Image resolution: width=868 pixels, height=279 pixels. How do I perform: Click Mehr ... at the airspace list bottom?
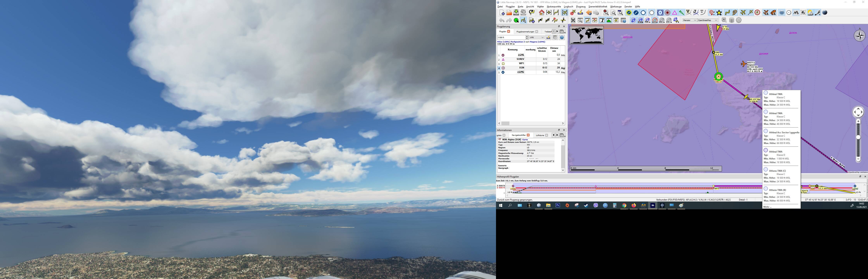pyautogui.click(x=767, y=207)
